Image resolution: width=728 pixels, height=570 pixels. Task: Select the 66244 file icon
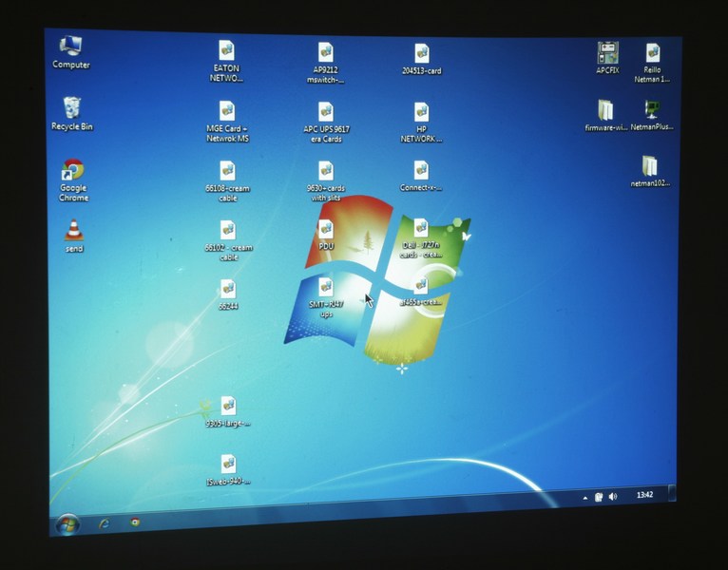point(228,294)
